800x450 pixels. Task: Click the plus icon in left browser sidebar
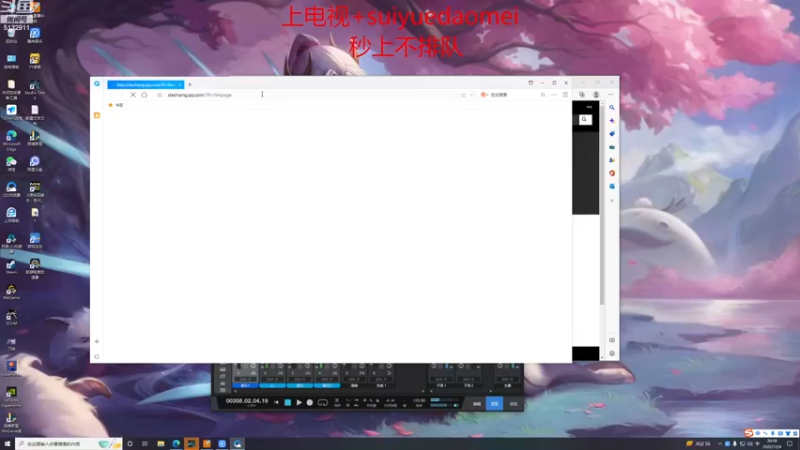pos(97,341)
